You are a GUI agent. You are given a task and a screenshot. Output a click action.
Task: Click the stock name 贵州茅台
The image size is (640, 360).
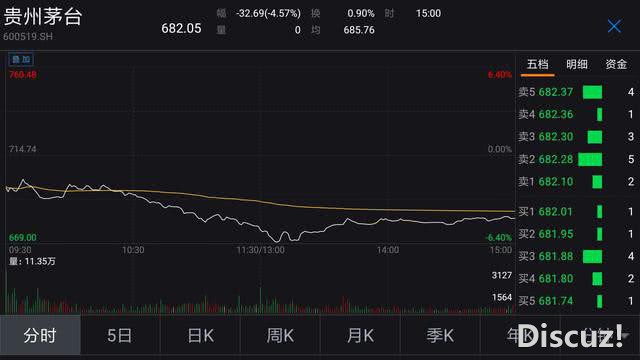tap(43, 17)
